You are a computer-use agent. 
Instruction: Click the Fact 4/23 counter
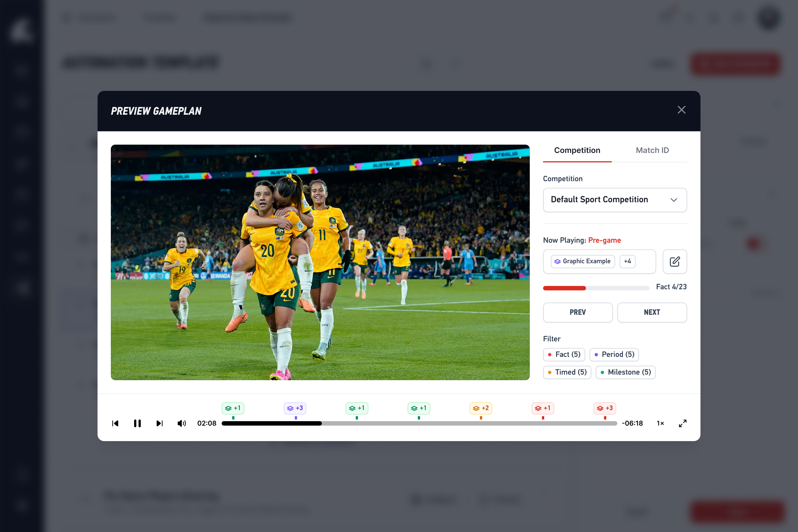[x=671, y=287]
